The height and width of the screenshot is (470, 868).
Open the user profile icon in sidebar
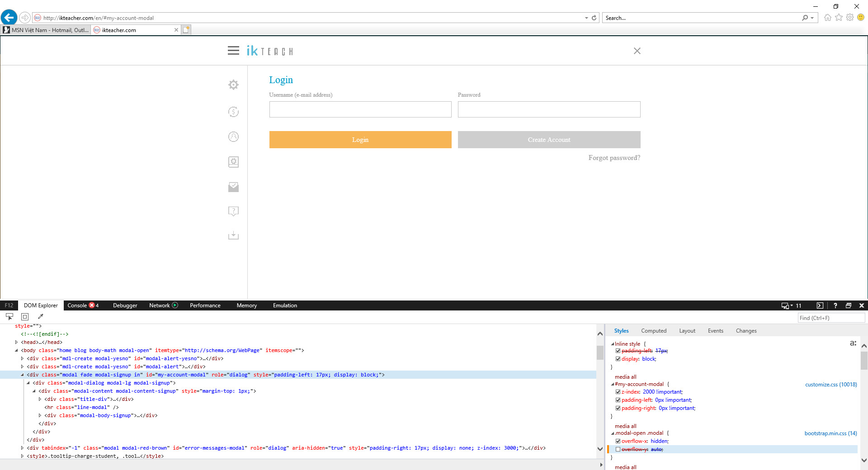tap(233, 137)
